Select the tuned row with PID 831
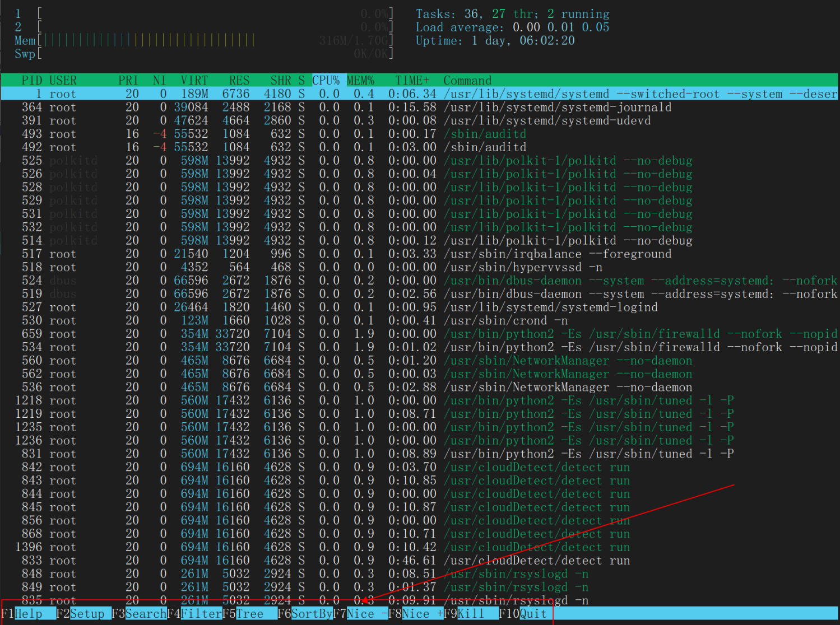The height and width of the screenshot is (625, 840). [420, 454]
